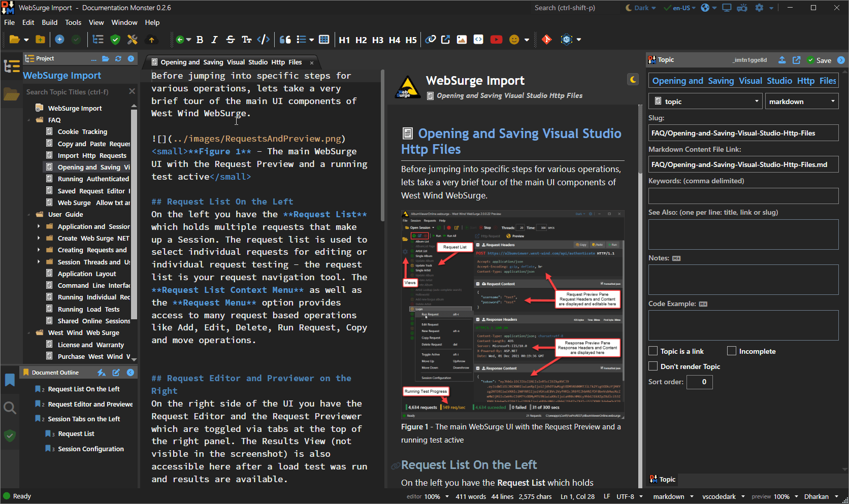Insert an image into the markdown

tap(462, 39)
